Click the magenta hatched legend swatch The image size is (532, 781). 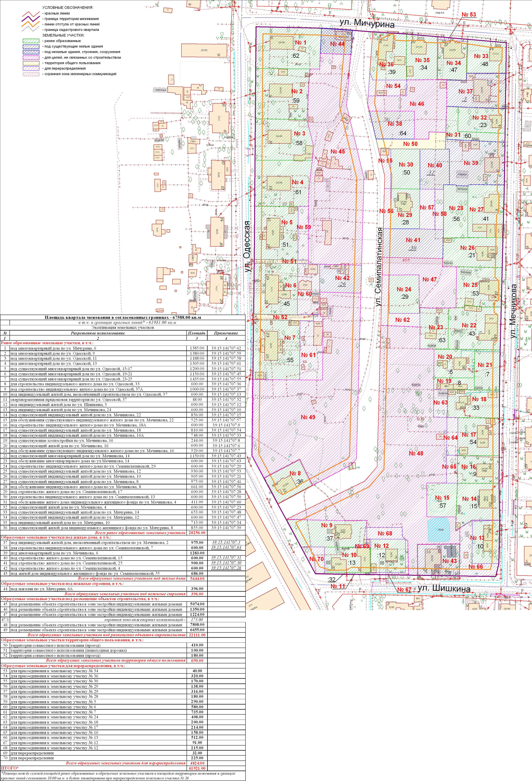[31, 57]
